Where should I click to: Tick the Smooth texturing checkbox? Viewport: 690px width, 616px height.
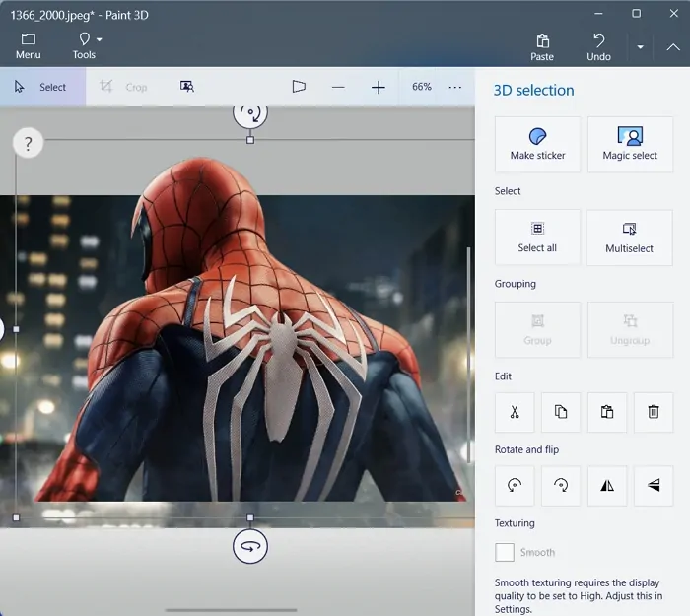click(x=505, y=552)
